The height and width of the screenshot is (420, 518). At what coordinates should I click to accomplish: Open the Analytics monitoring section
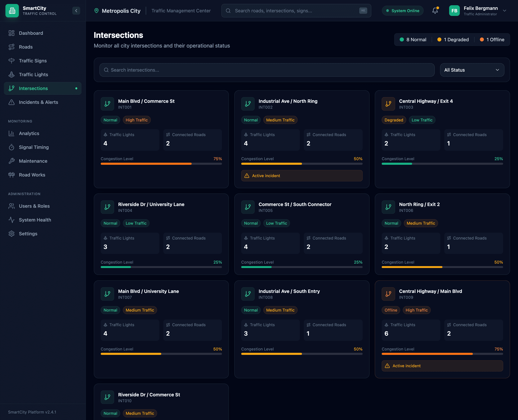click(x=29, y=133)
